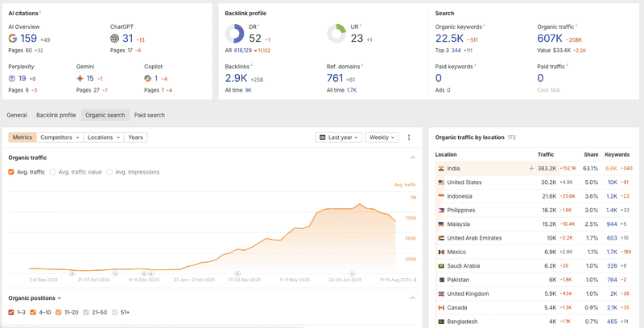
Task: Click the Mexico flag icon
Action: (441, 252)
